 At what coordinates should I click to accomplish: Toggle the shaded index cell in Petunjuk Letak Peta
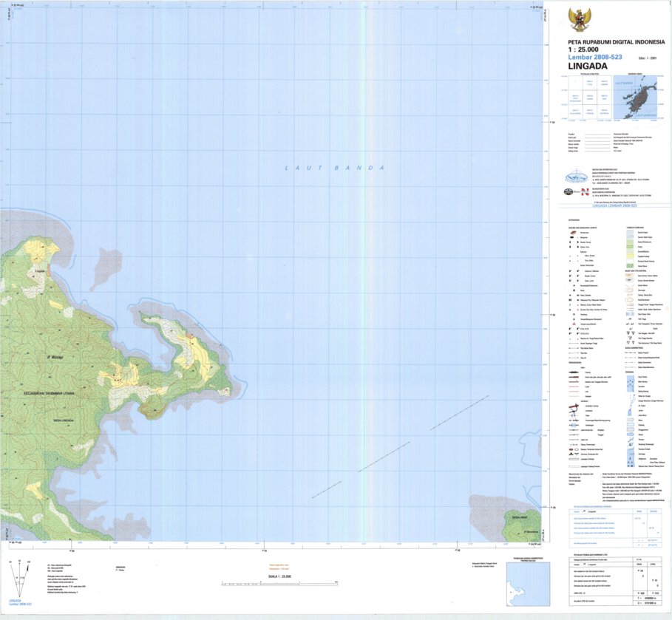pyautogui.click(x=588, y=96)
